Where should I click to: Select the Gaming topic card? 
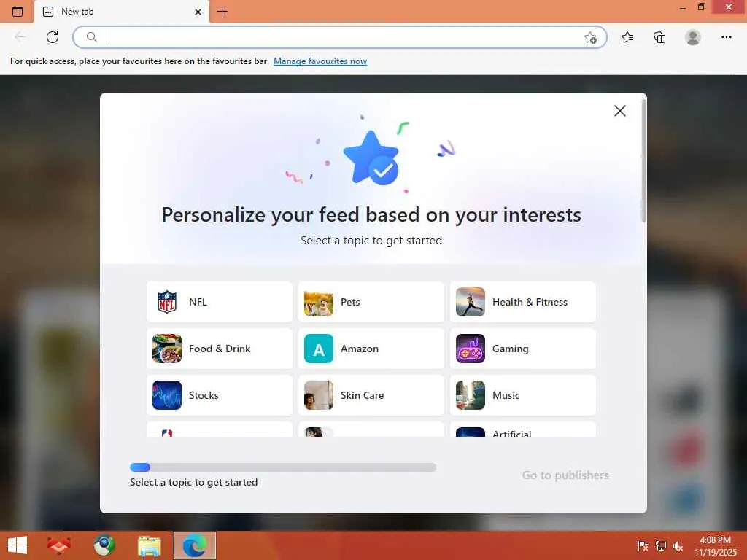coord(523,349)
